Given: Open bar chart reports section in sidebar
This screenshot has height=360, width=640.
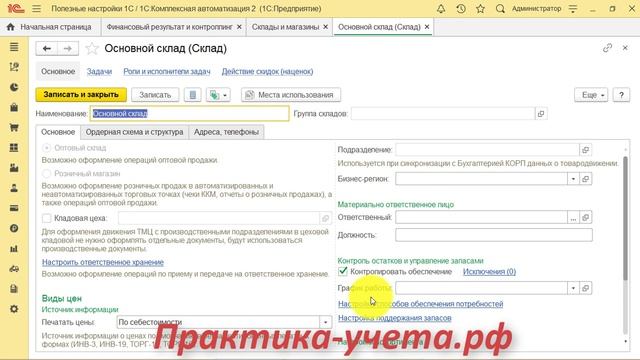Looking at the screenshot, I should [x=14, y=249].
